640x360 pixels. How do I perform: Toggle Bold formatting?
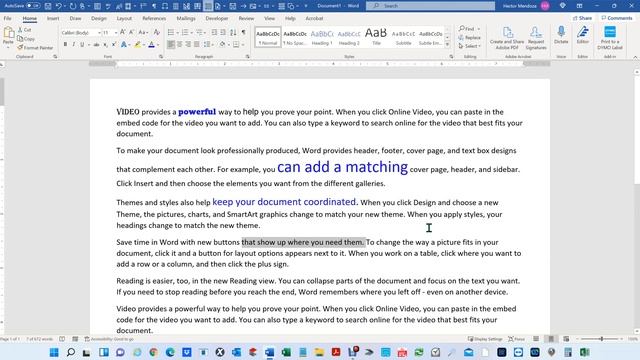pyautogui.click(x=65, y=44)
